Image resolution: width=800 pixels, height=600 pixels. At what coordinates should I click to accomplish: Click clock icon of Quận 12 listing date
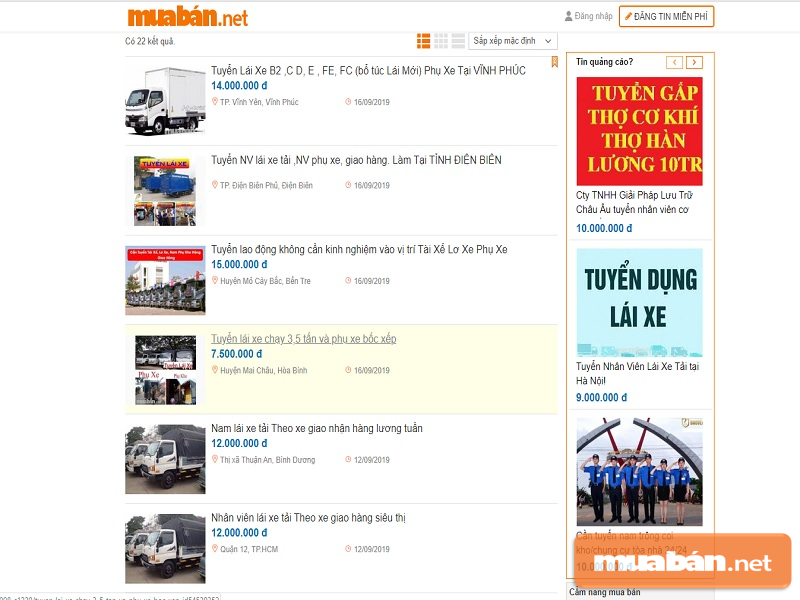pos(348,548)
